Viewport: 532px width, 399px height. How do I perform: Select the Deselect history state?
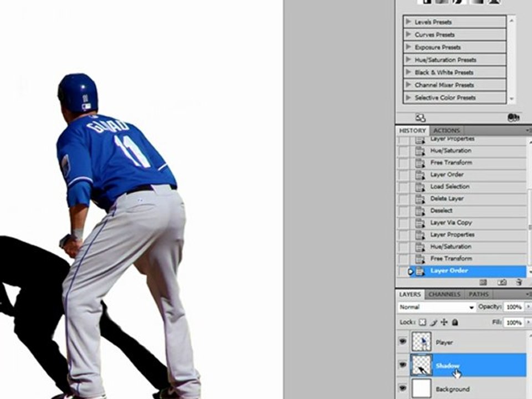point(468,211)
